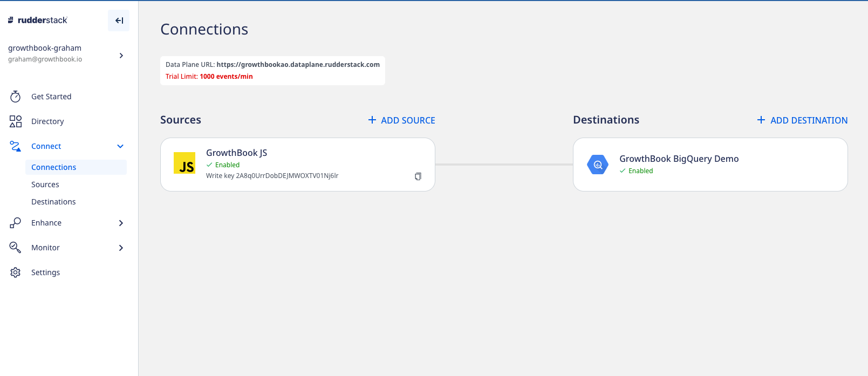Click the BigQuery destination logo

tap(598, 165)
